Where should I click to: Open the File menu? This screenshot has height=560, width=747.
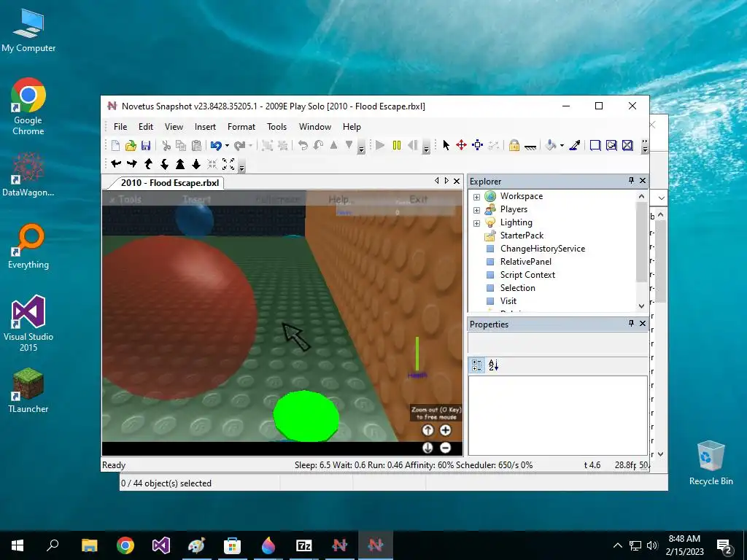pyautogui.click(x=120, y=127)
